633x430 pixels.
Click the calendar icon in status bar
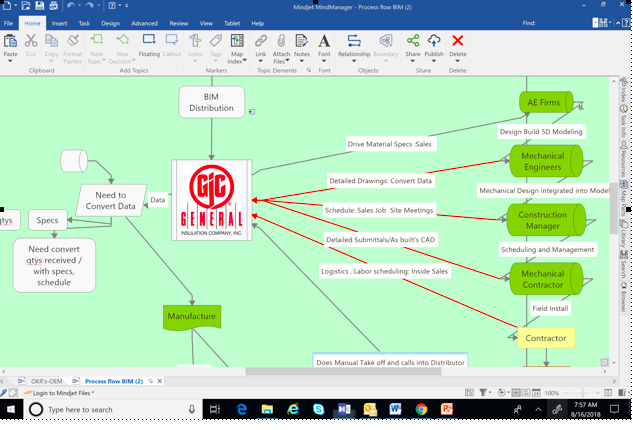click(x=536, y=392)
